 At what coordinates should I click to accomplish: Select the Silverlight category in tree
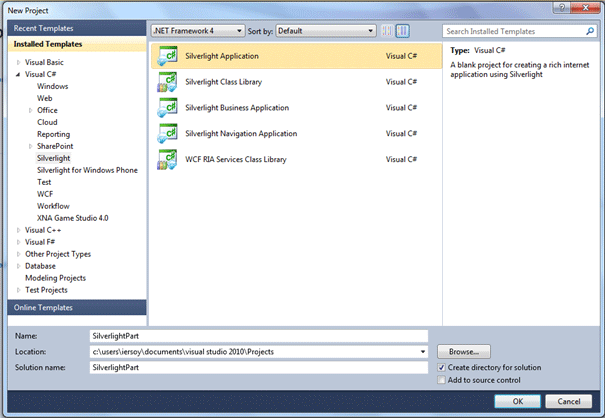pyautogui.click(x=53, y=158)
